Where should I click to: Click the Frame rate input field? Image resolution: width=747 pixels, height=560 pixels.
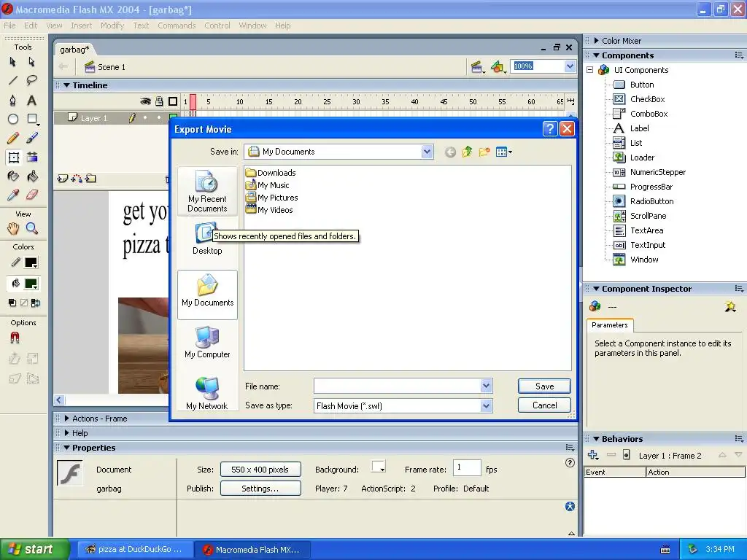click(x=467, y=467)
